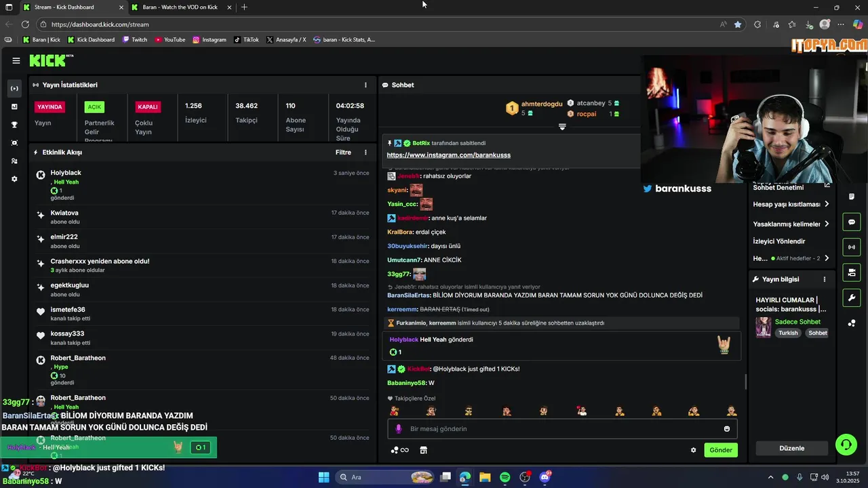Collapse the chat leaderboard arrow
868x488 pixels.
coord(562,127)
